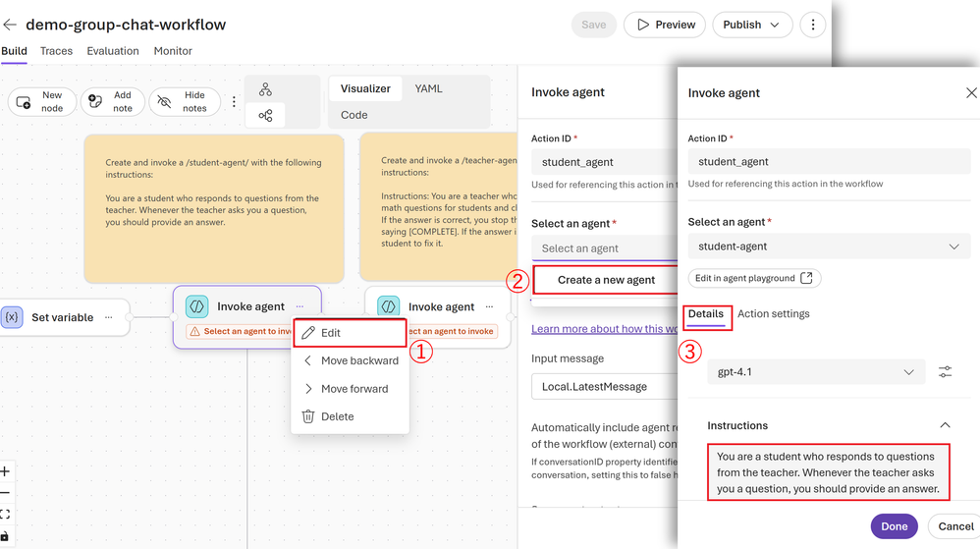Image resolution: width=980 pixels, height=549 pixels.
Task: Open Edit in agent playground
Action: [x=754, y=278]
